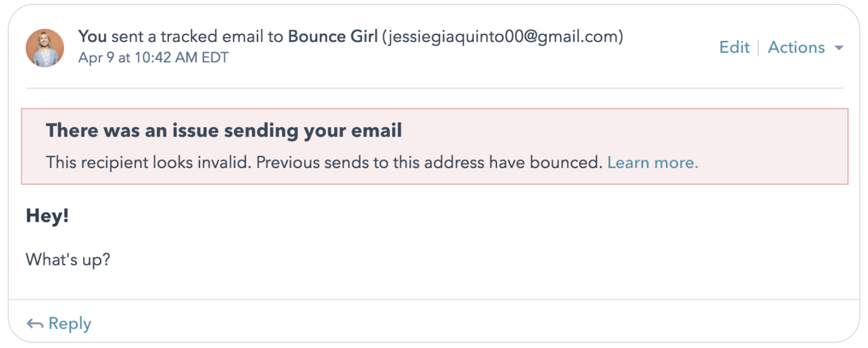The height and width of the screenshot is (348, 868).
Task: Open the Learn more link
Action: (652, 163)
